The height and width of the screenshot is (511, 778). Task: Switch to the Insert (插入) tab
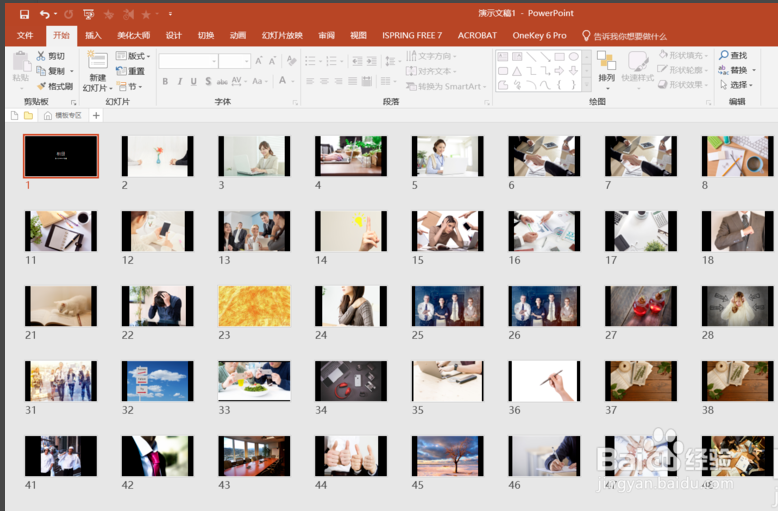(93, 36)
